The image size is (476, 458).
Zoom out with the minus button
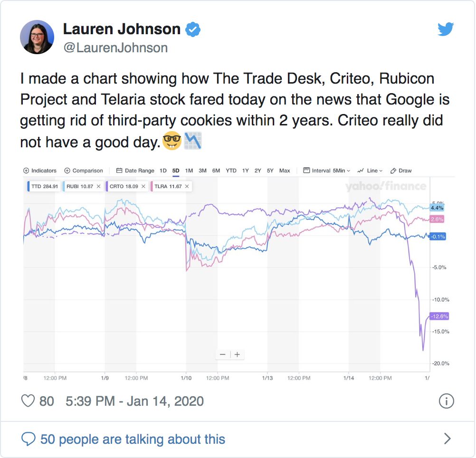click(222, 354)
